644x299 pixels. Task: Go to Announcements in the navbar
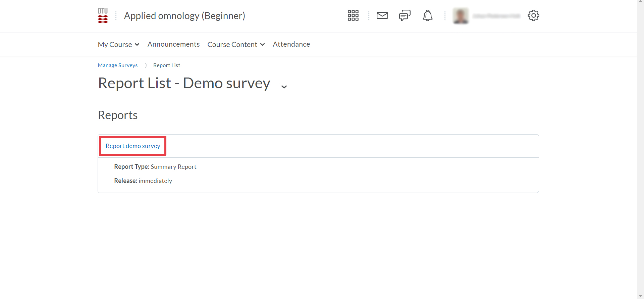[173, 44]
